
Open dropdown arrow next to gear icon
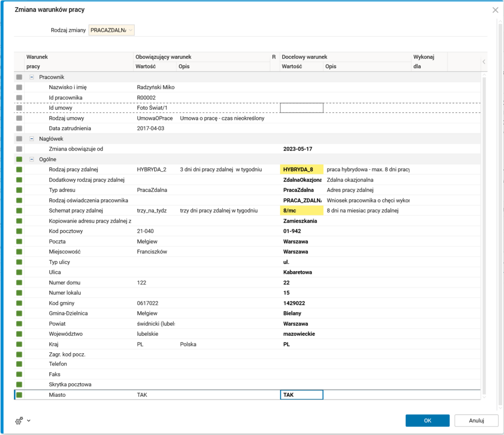29,420
